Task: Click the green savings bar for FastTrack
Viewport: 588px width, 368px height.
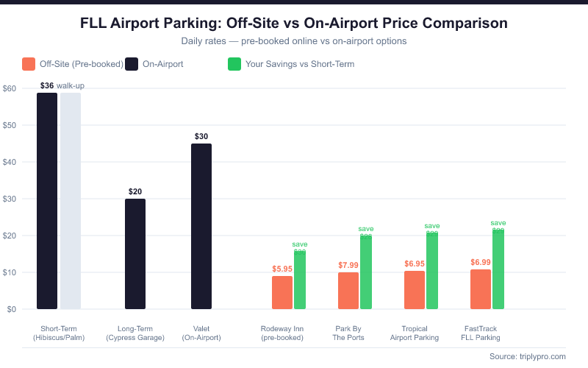Action: pos(498,269)
